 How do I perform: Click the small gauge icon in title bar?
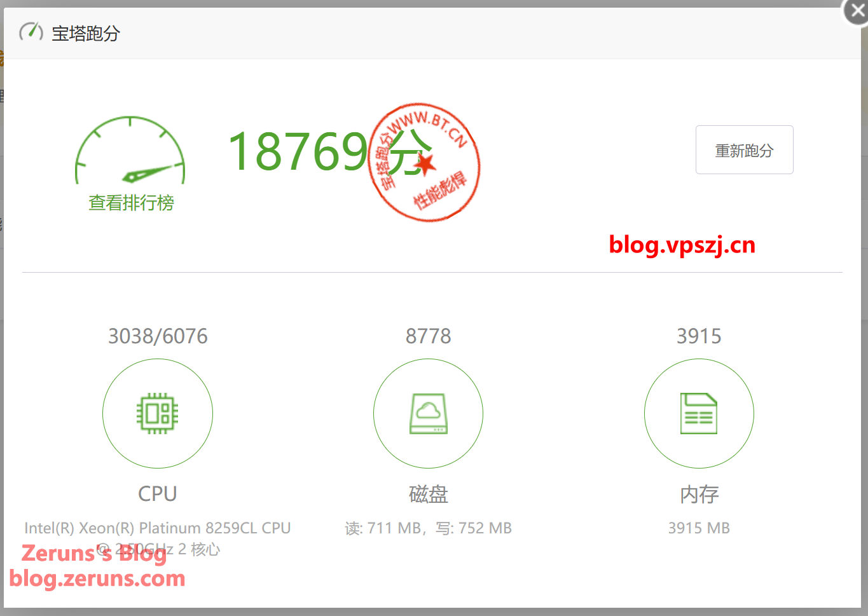pos(31,32)
